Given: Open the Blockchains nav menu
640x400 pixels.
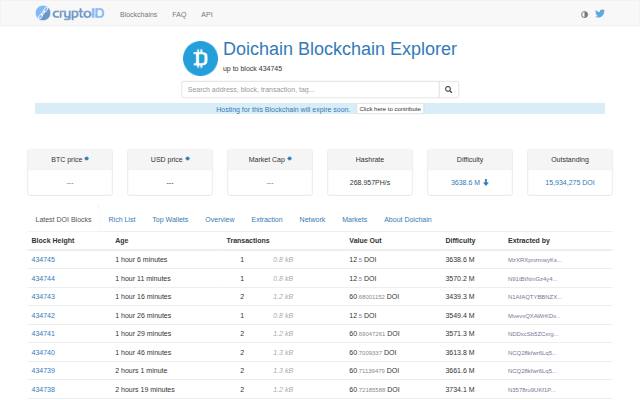Looking at the screenshot, I should (x=138, y=14).
